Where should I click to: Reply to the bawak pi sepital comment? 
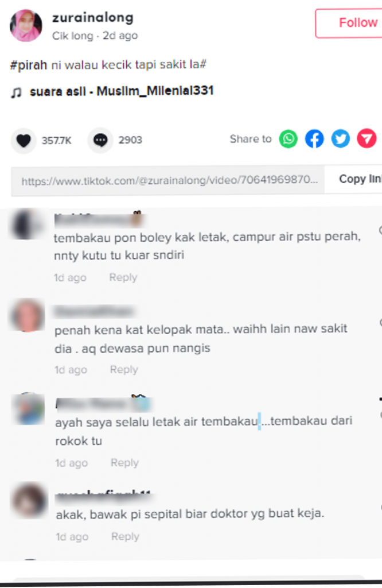coord(125,536)
